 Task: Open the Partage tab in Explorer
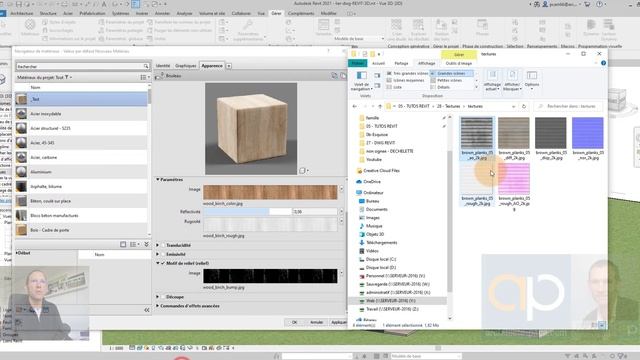[x=402, y=63]
